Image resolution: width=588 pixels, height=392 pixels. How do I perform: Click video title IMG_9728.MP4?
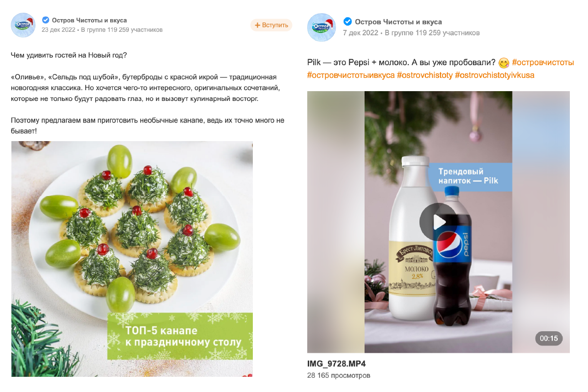[337, 364]
